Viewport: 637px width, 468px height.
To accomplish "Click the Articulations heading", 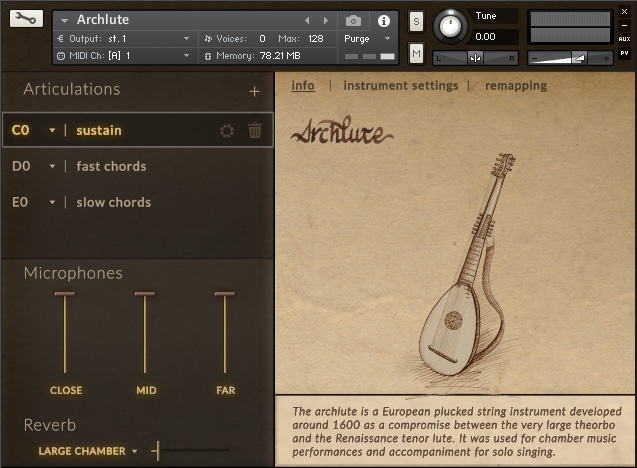I will [72, 89].
